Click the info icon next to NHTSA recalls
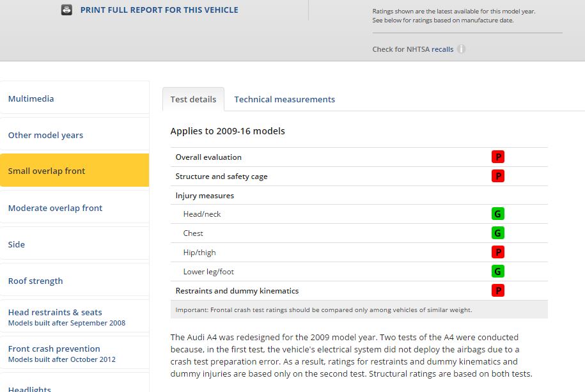This screenshot has height=392, width=585. (x=462, y=49)
